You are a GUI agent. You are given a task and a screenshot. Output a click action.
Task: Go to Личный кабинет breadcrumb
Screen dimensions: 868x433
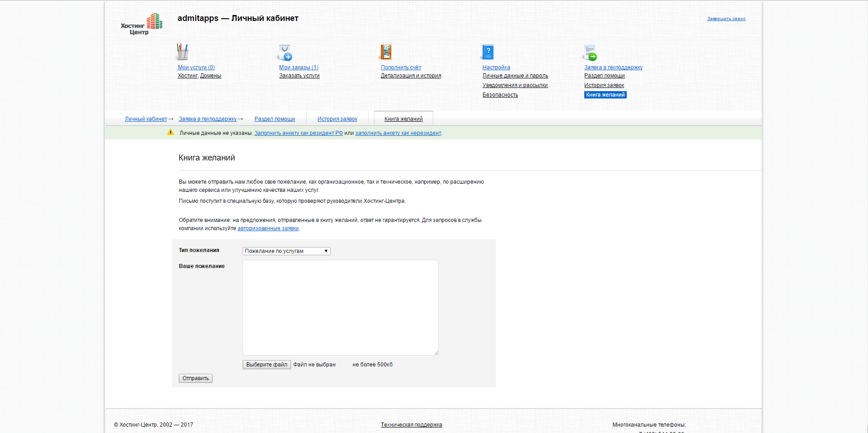[x=146, y=119]
